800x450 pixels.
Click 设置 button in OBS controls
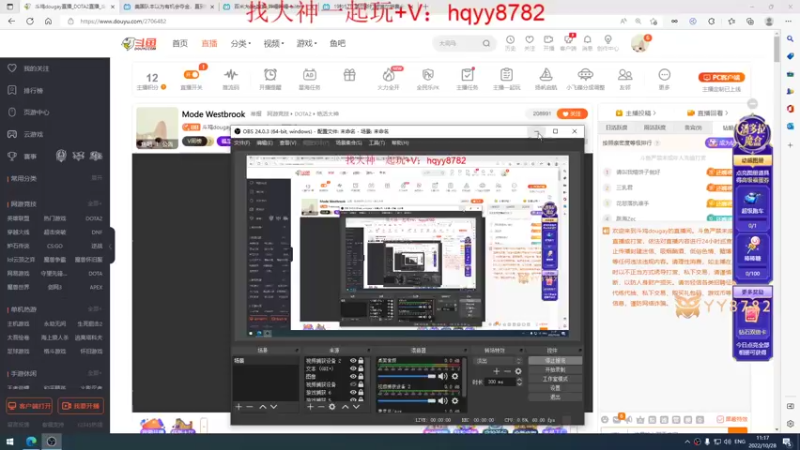coord(555,388)
